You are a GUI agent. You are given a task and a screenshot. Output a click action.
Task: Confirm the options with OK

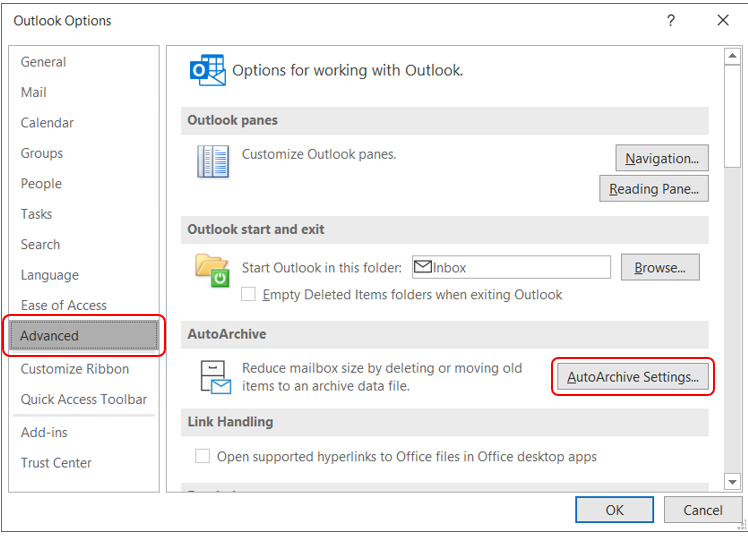pos(614,510)
